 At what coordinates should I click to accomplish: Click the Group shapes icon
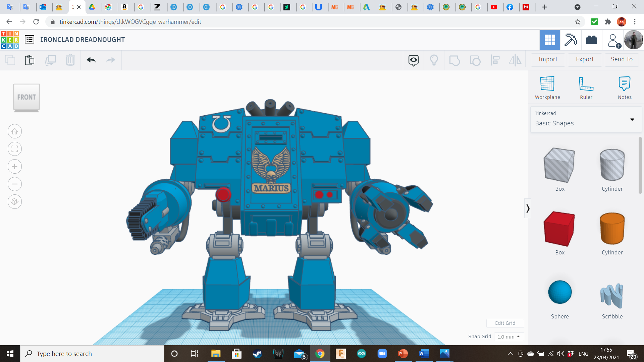point(454,60)
